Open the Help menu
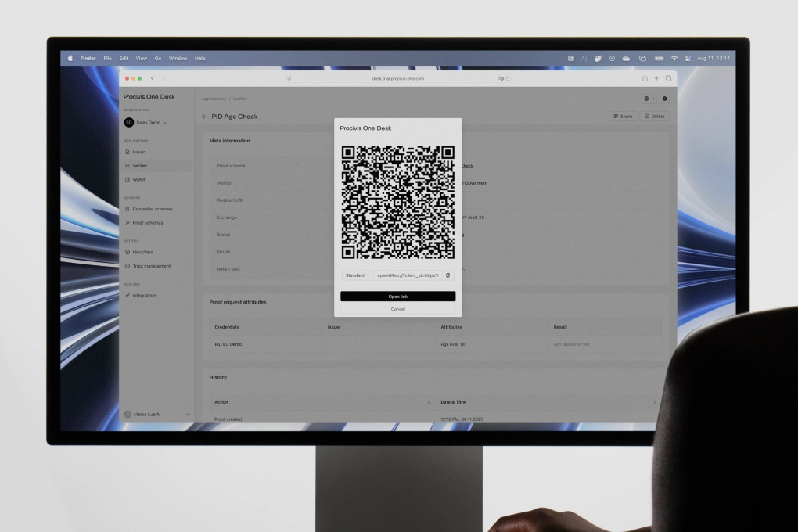 pos(200,59)
